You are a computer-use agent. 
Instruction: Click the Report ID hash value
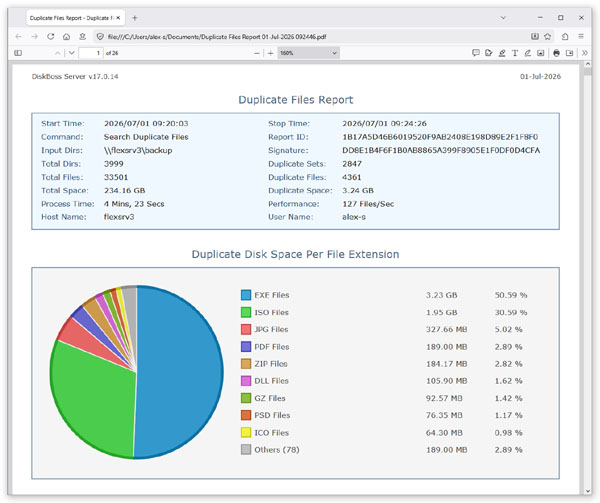440,137
